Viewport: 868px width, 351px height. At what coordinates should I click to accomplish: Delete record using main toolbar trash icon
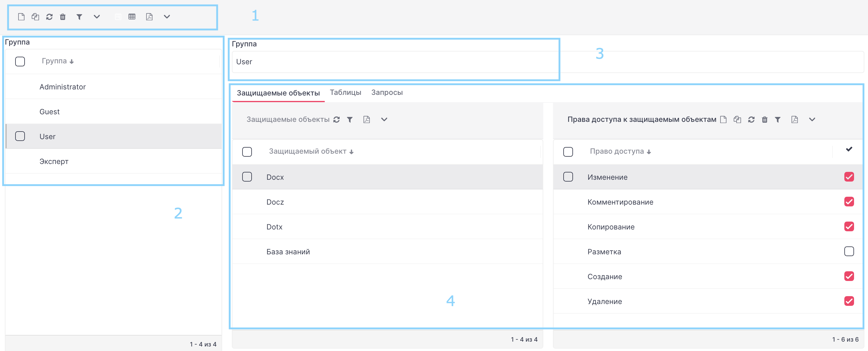pyautogui.click(x=63, y=17)
